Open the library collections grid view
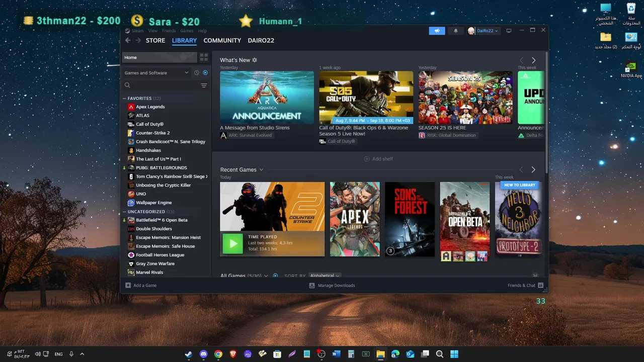 point(204,57)
